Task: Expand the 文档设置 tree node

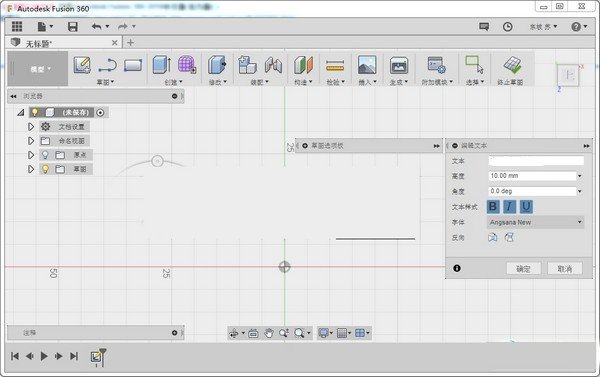Action: coord(31,127)
